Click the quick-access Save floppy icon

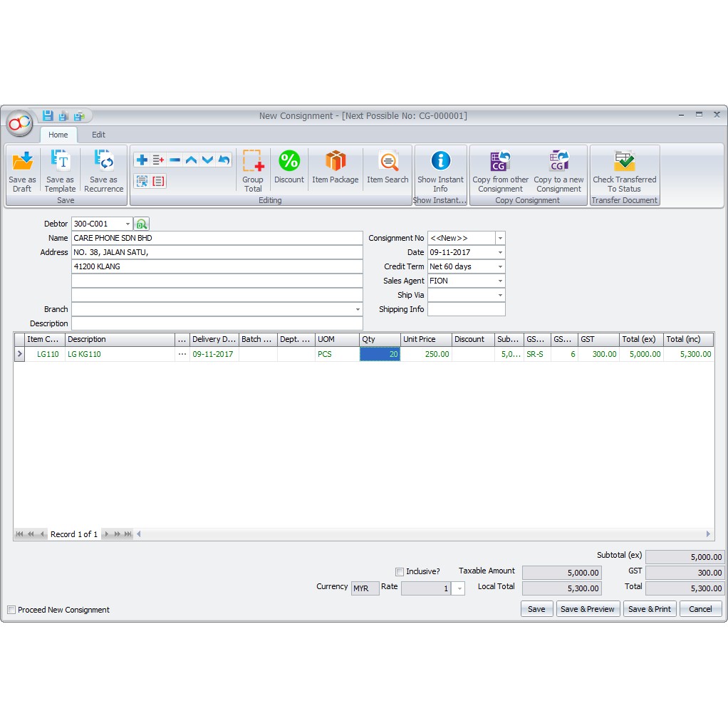pyautogui.click(x=48, y=115)
